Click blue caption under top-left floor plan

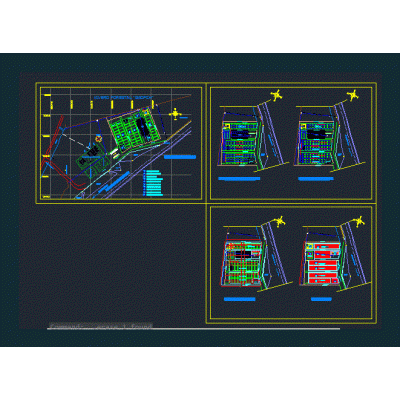[x=239, y=179]
